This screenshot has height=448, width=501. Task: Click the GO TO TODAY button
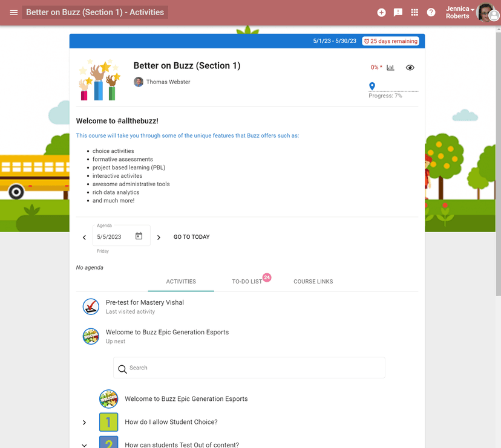pos(191,237)
